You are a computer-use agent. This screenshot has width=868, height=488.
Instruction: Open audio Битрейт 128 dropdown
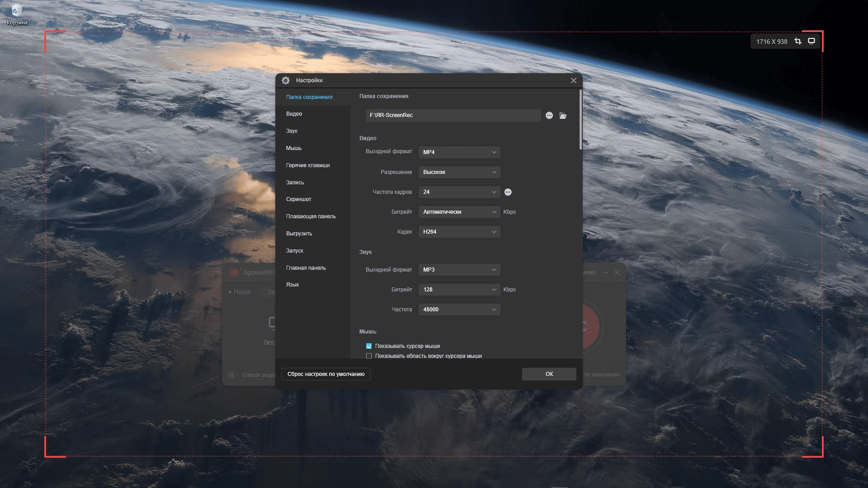click(x=459, y=290)
